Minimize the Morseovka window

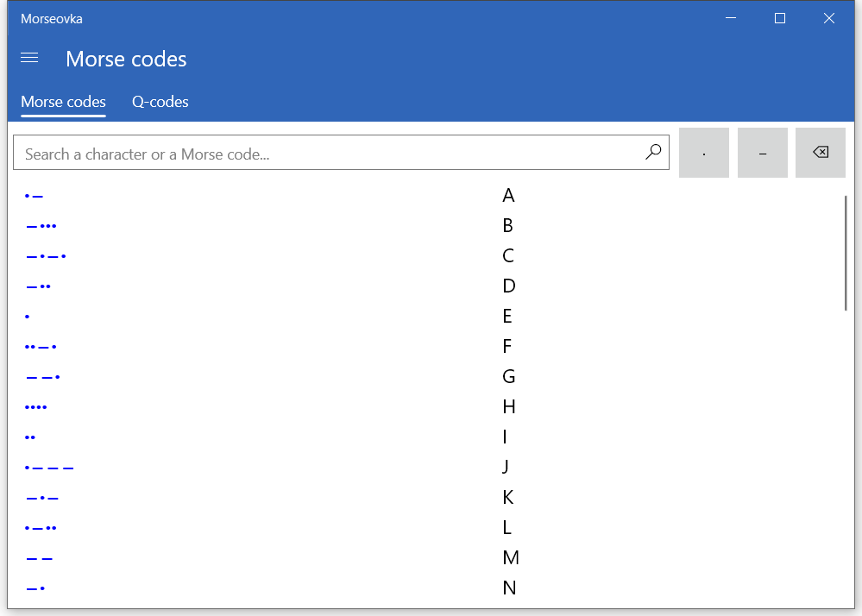(731, 18)
